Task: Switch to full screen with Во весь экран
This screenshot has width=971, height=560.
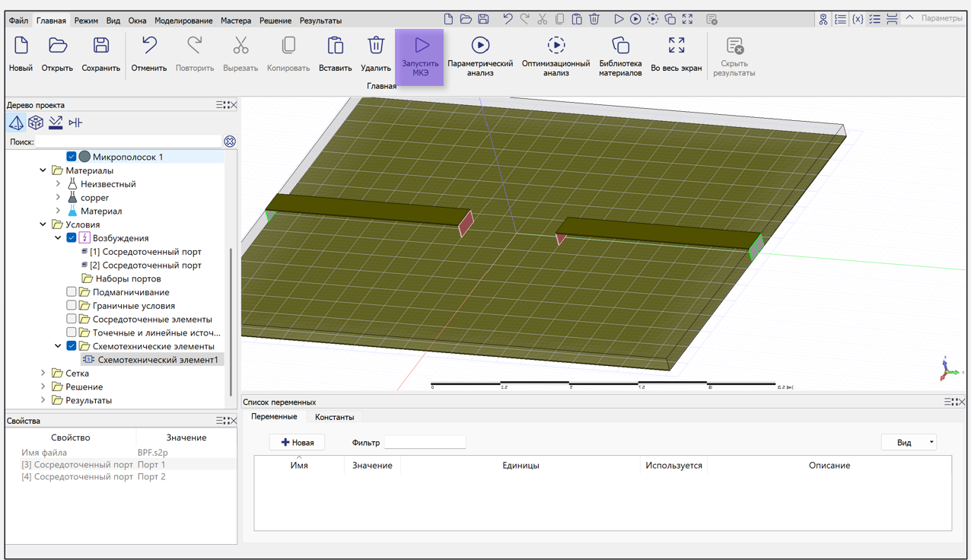Action: [x=676, y=56]
